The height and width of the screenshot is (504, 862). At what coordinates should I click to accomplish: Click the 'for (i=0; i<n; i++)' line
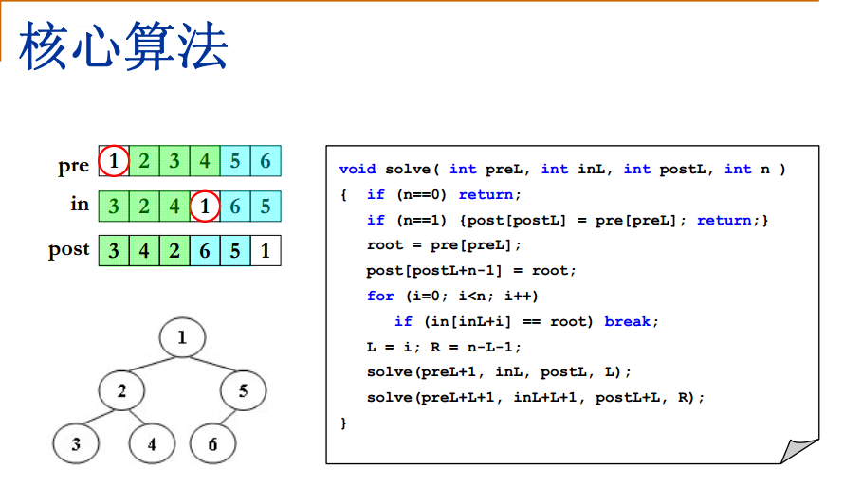(452, 296)
